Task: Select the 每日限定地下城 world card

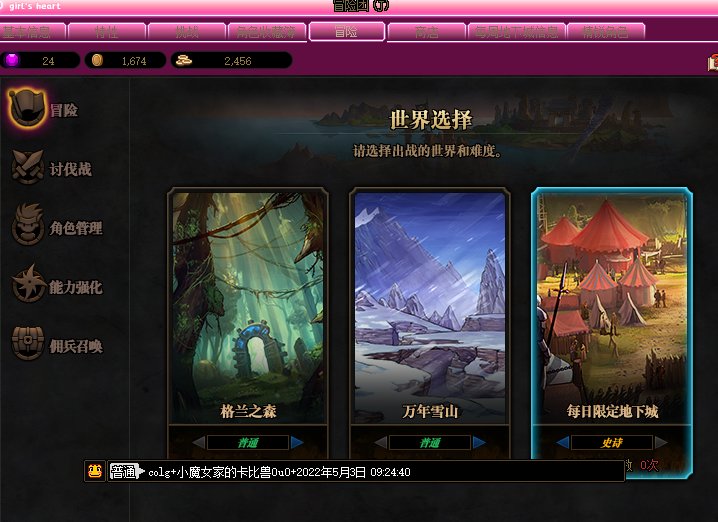Action: (612, 306)
